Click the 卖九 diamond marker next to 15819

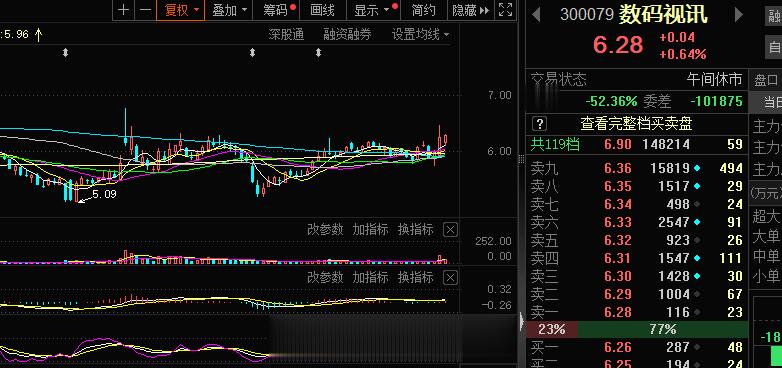tap(697, 169)
